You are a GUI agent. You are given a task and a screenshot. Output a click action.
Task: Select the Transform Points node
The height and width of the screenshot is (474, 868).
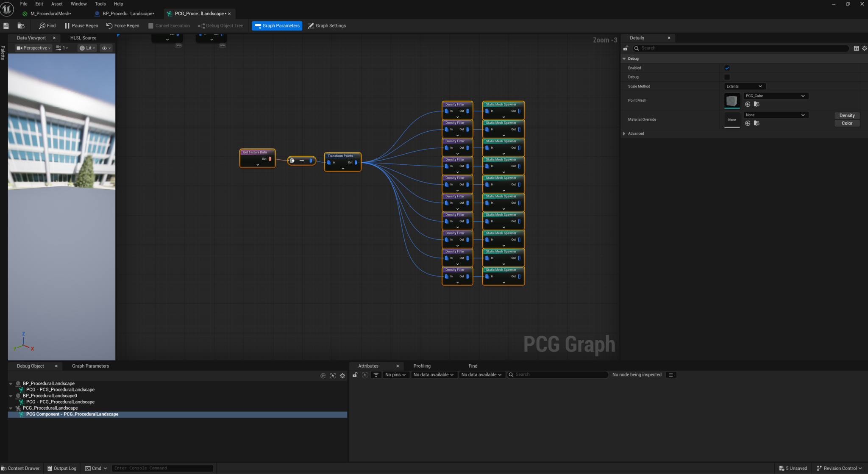tap(342, 162)
